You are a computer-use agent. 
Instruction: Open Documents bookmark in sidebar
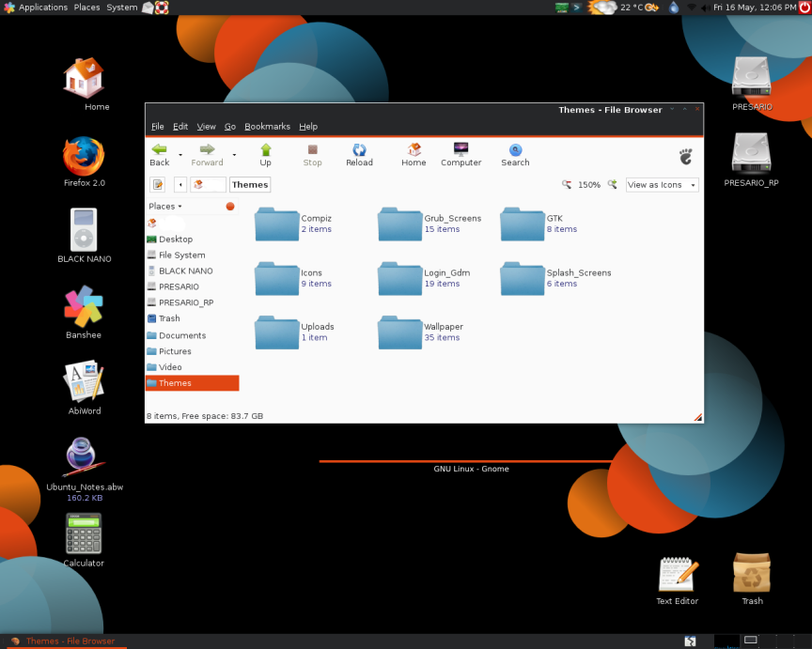(x=192, y=335)
